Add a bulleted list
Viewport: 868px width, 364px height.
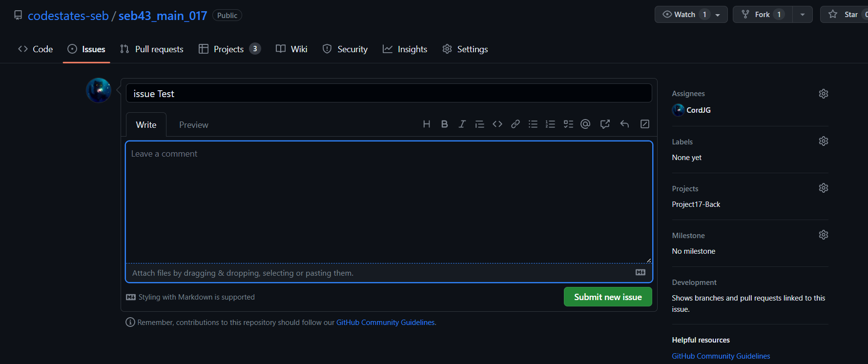(533, 124)
